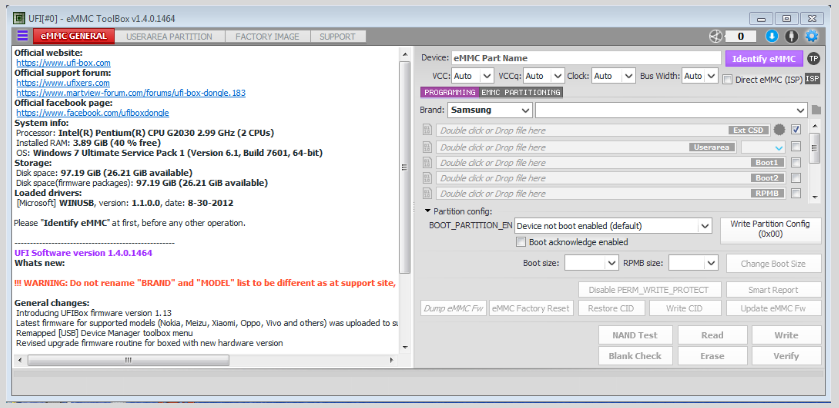This screenshot has width=839, height=408.
Task: Open the BOOT_PARTITION_EN dropdown
Action: [613, 226]
